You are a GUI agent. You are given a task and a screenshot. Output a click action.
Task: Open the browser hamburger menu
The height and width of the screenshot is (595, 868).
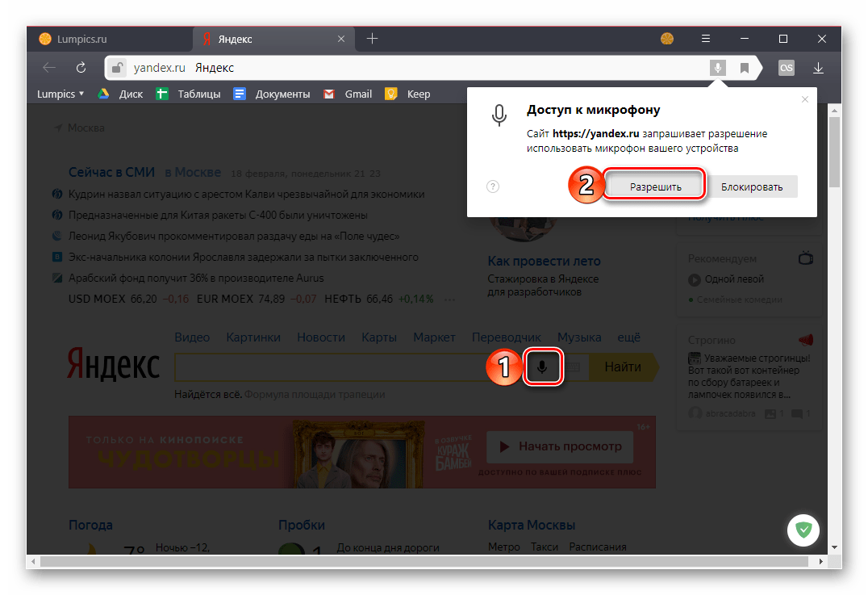click(705, 39)
